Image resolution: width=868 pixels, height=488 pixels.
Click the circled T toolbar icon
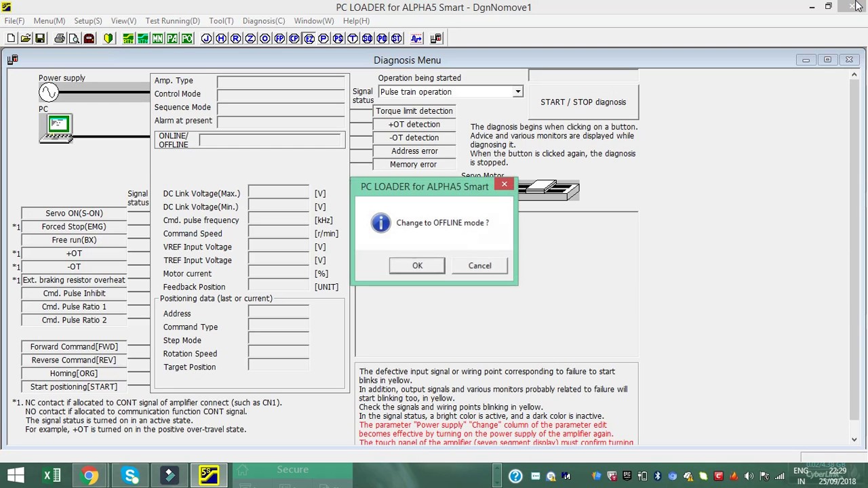tap(353, 39)
